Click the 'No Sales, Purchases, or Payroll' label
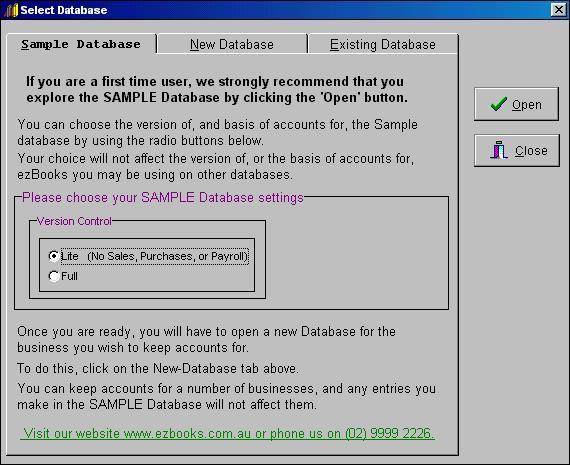Screen dimensions: 570x465 [168, 256]
